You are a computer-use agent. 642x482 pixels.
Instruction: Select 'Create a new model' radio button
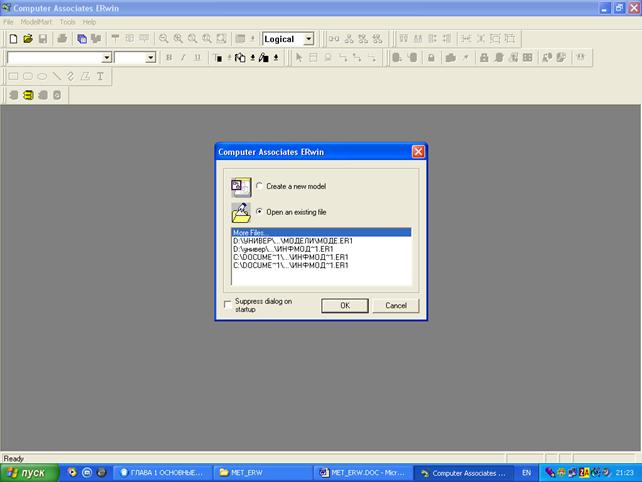(x=260, y=186)
